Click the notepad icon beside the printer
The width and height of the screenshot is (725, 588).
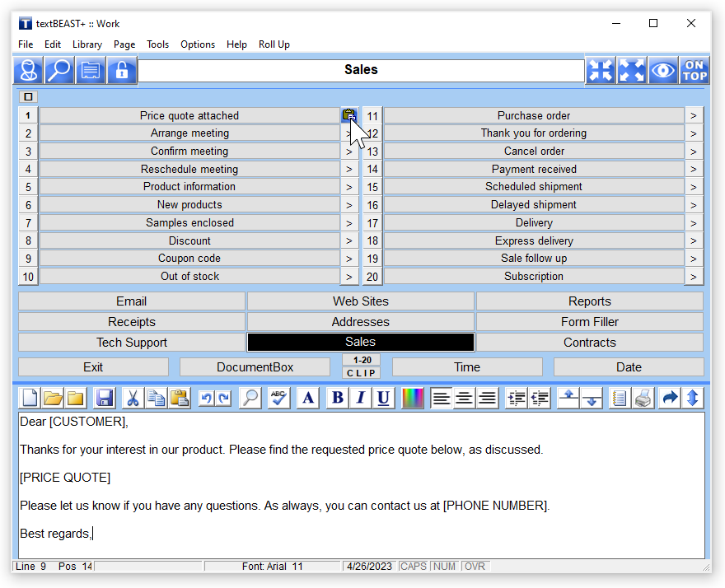619,398
